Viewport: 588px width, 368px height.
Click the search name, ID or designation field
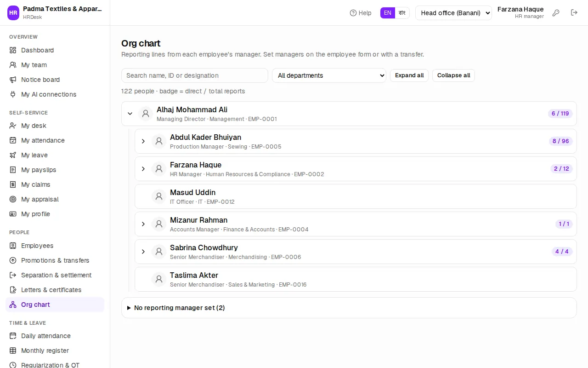pos(195,75)
